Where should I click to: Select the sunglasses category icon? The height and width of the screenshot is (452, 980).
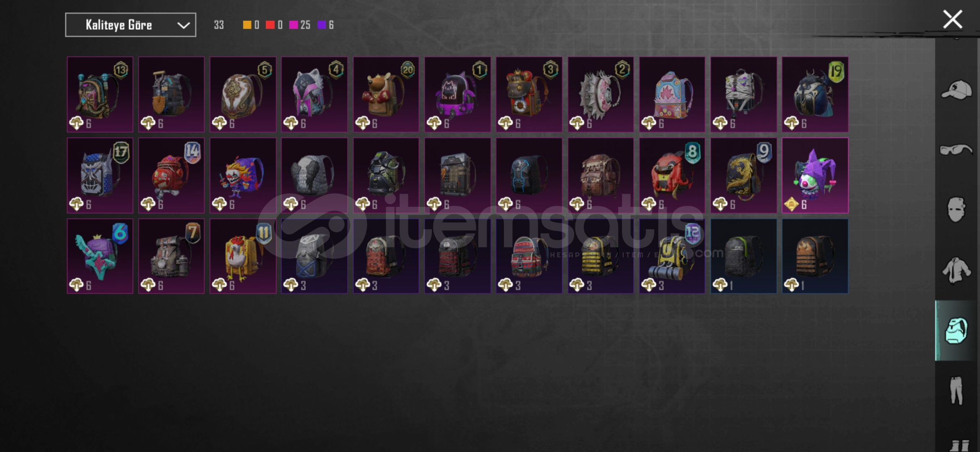click(x=957, y=149)
